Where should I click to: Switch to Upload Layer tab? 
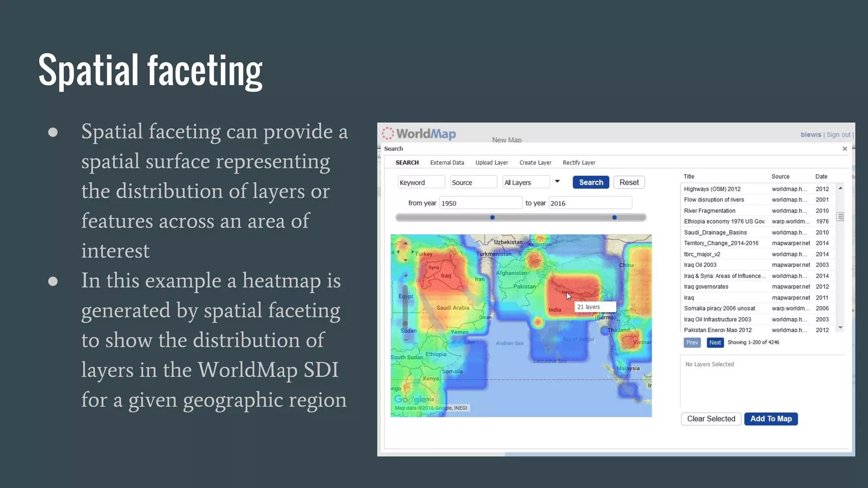pyautogui.click(x=492, y=163)
